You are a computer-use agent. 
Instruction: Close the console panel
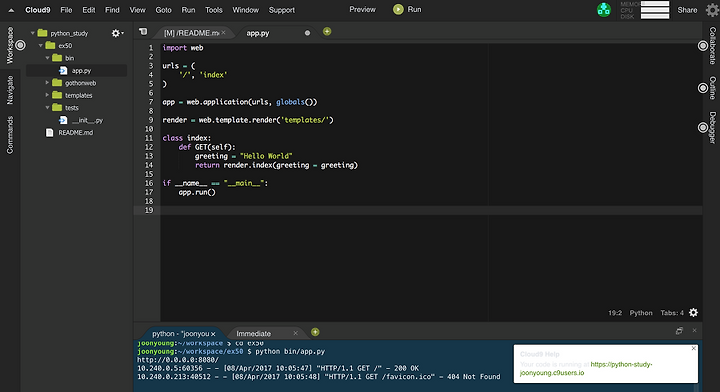coord(694,330)
